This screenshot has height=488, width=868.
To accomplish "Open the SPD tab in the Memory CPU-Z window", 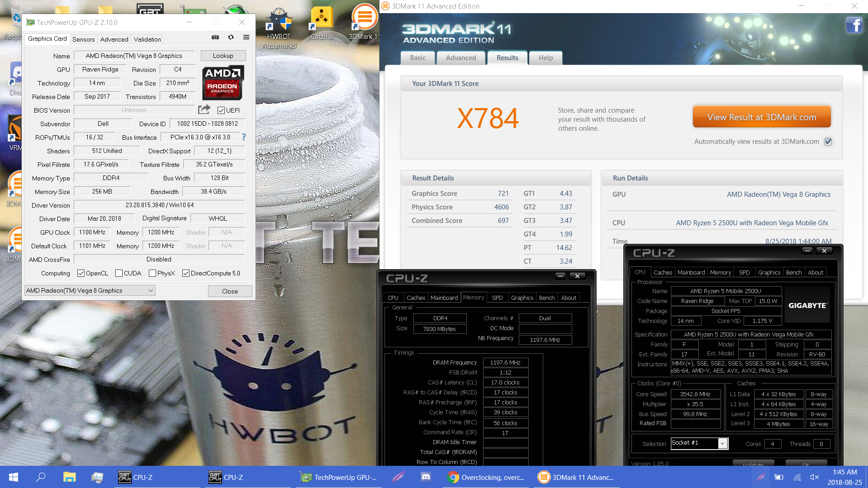I will [x=498, y=298].
